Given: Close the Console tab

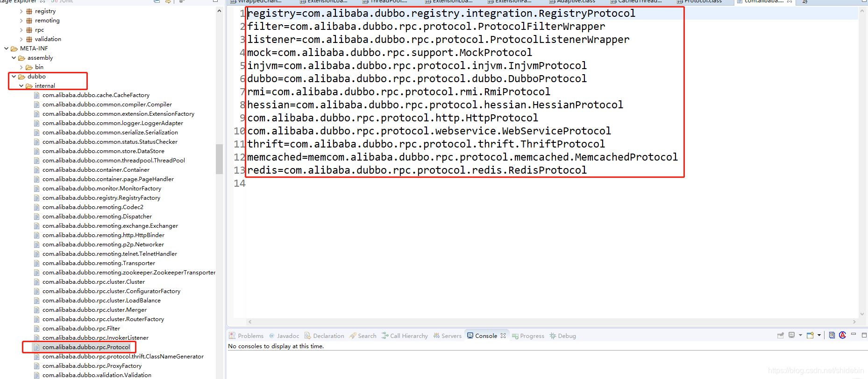Looking at the screenshot, I should 503,336.
